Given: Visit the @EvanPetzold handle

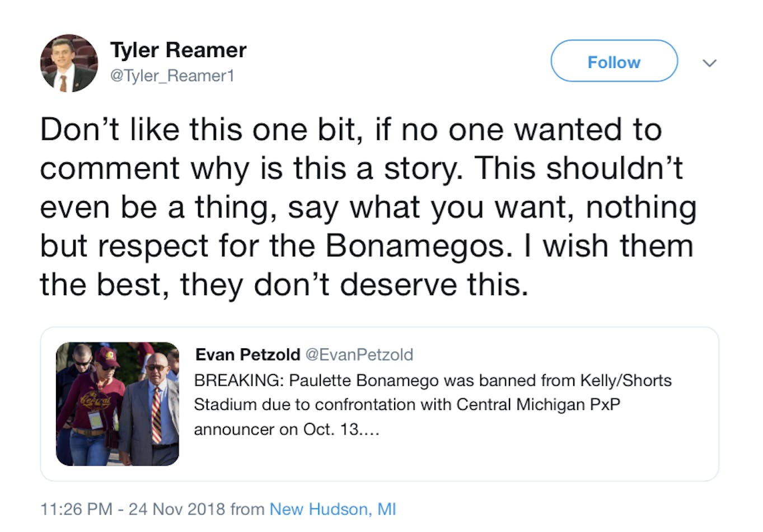Looking at the screenshot, I should [359, 354].
